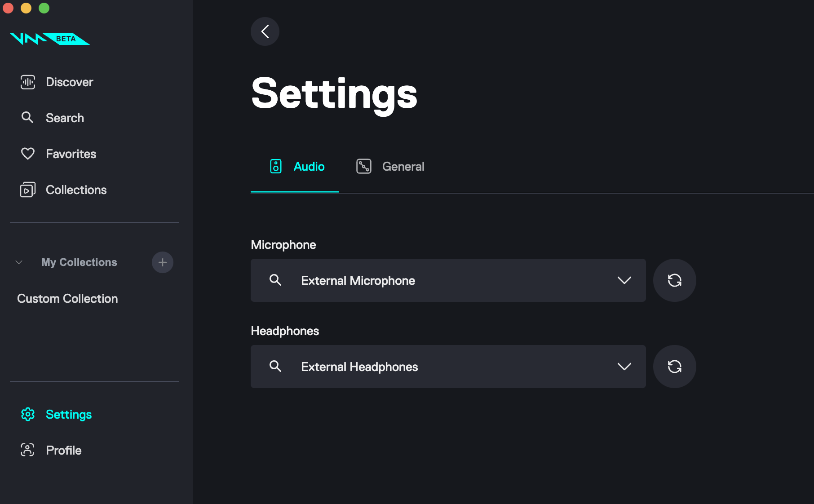Click the green macOS fullscreen button
The height and width of the screenshot is (504, 814).
click(44, 8)
